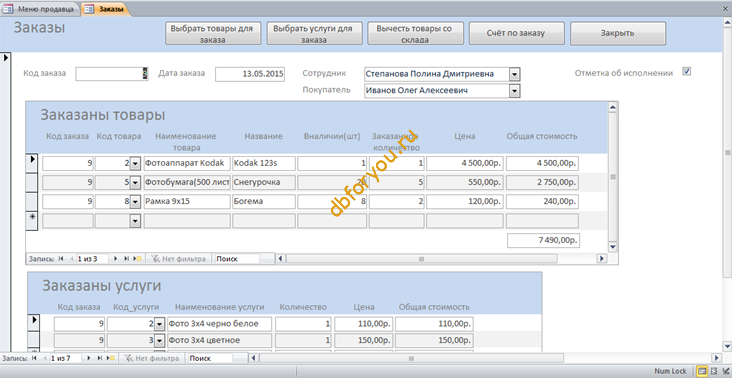
Task: Click Выбрать товары для заказа button
Action: [x=213, y=34]
